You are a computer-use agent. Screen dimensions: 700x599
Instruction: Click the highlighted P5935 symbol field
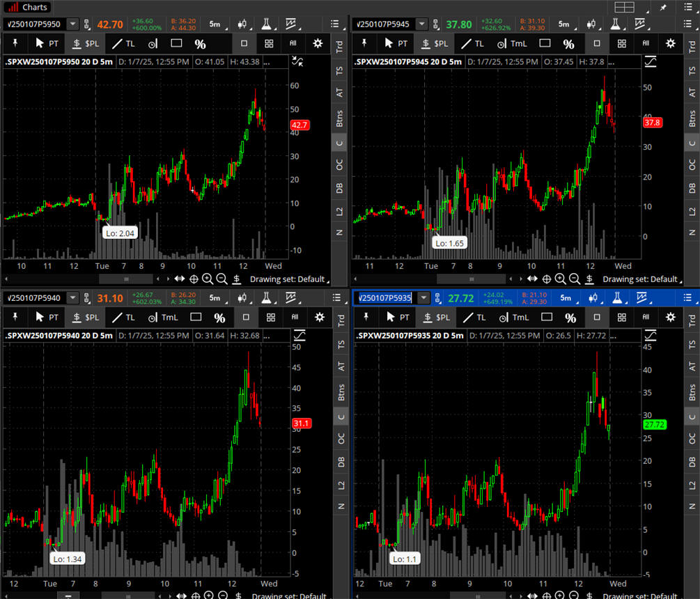click(x=386, y=297)
